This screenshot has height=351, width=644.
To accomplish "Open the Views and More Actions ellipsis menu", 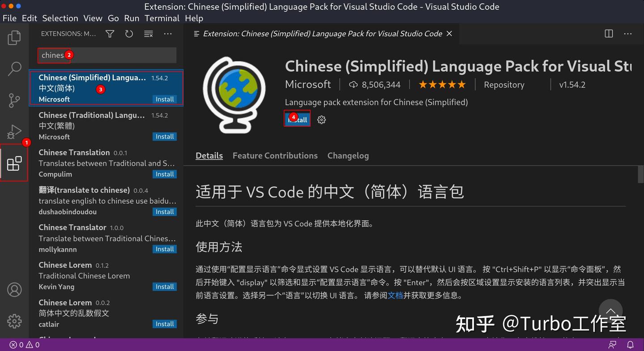I will point(168,34).
